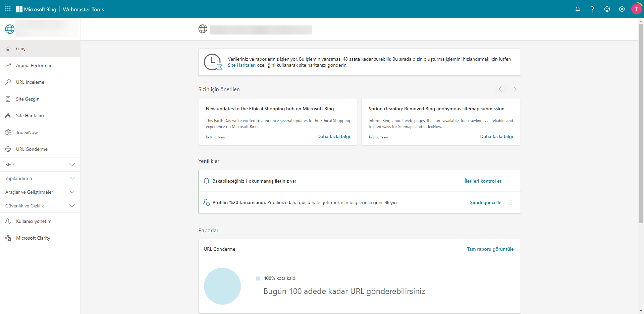Open the notifications bell icon

click(578, 9)
